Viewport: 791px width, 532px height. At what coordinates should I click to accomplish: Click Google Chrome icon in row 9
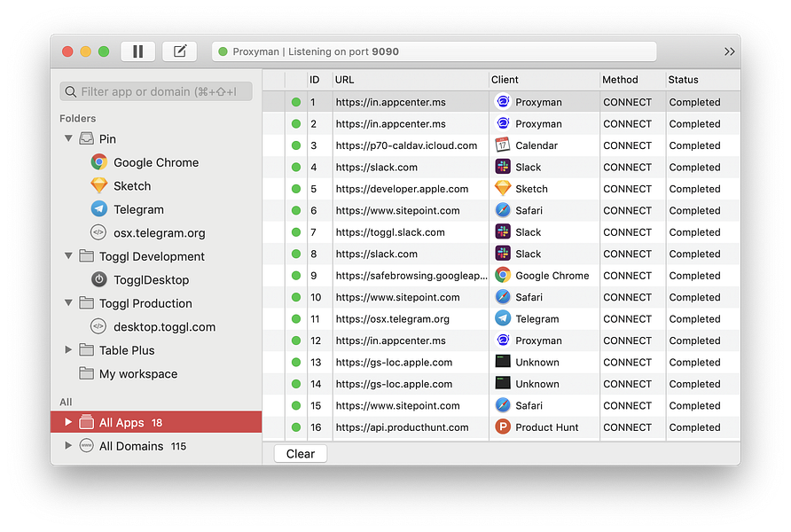pyautogui.click(x=503, y=276)
